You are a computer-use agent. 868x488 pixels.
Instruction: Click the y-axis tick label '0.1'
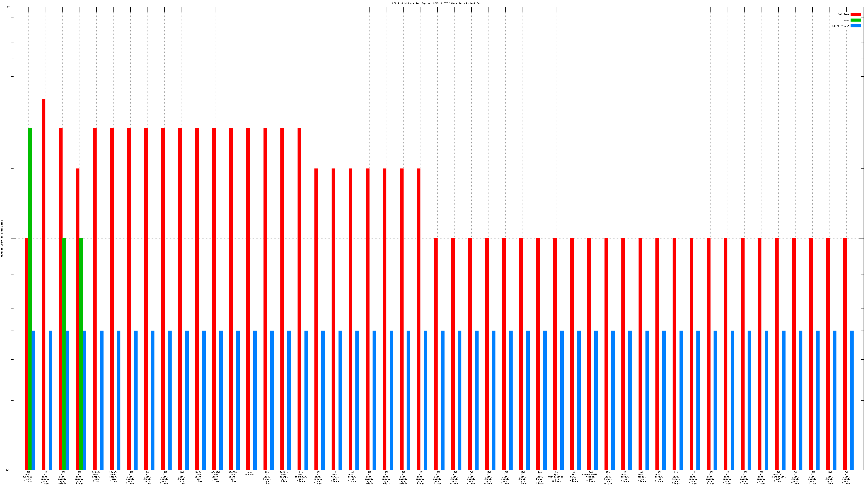pyautogui.click(x=7, y=469)
